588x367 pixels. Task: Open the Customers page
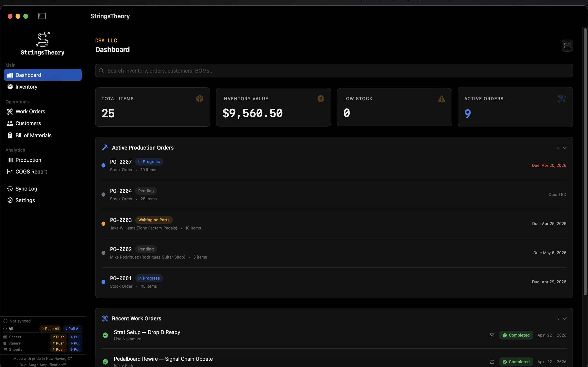point(28,123)
